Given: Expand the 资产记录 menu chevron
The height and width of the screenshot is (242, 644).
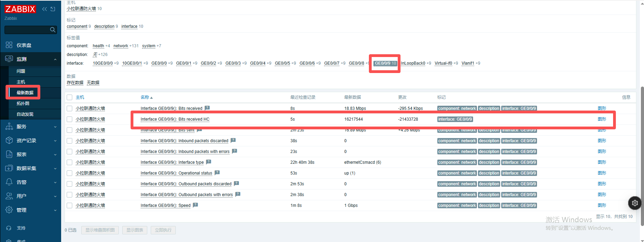Looking at the screenshot, I should pos(55,141).
